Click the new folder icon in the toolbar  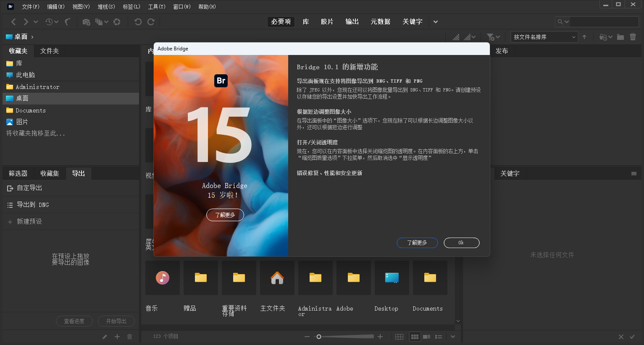tap(620, 37)
